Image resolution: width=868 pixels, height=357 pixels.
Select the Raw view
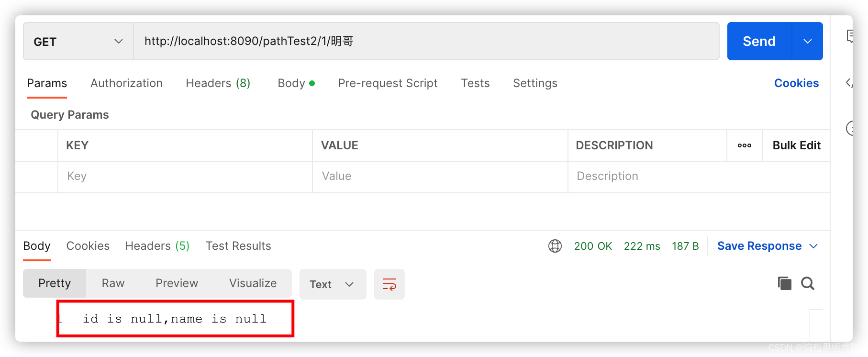click(113, 283)
